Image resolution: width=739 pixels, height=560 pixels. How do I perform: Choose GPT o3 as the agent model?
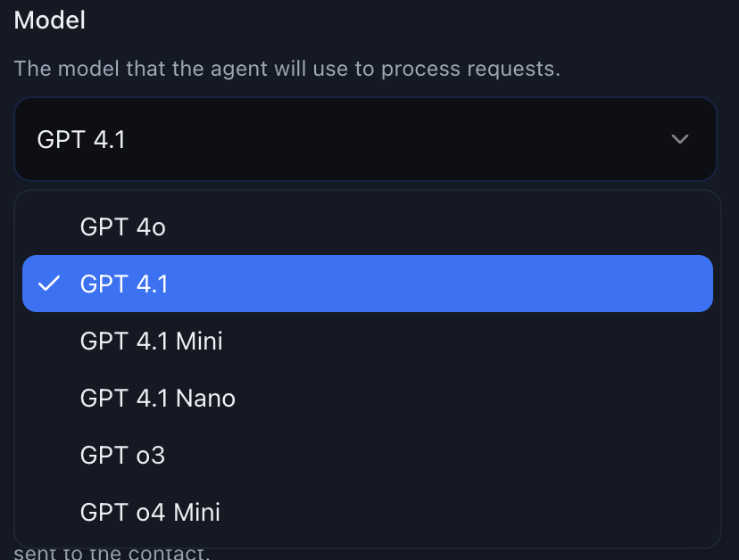click(122, 455)
